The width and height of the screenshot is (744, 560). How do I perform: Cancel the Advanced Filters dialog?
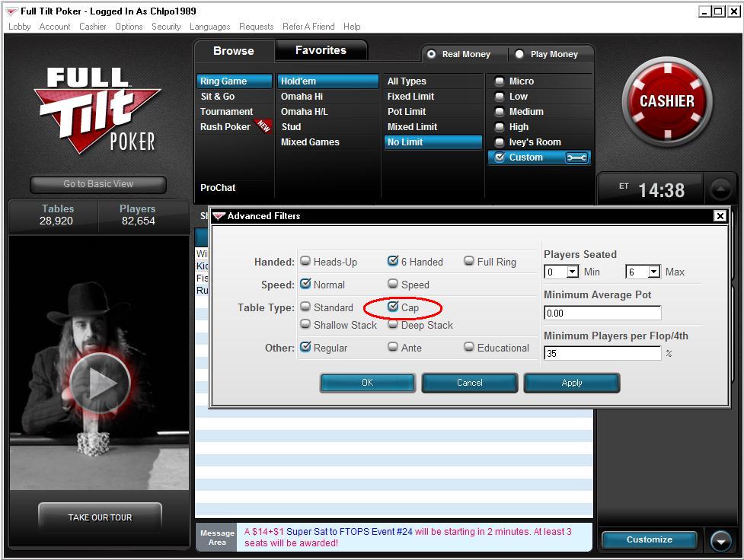click(470, 383)
